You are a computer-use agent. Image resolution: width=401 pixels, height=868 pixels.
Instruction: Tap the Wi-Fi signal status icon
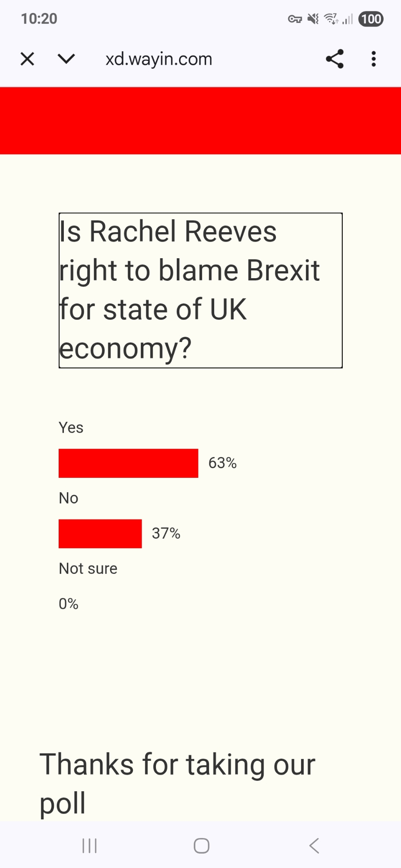click(331, 19)
